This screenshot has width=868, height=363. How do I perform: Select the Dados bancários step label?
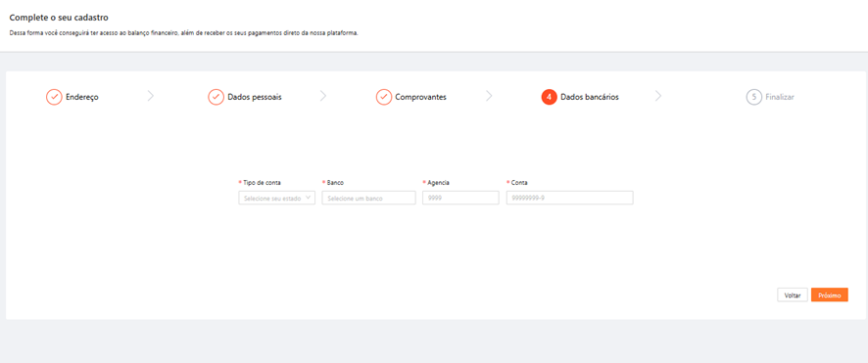(590, 97)
